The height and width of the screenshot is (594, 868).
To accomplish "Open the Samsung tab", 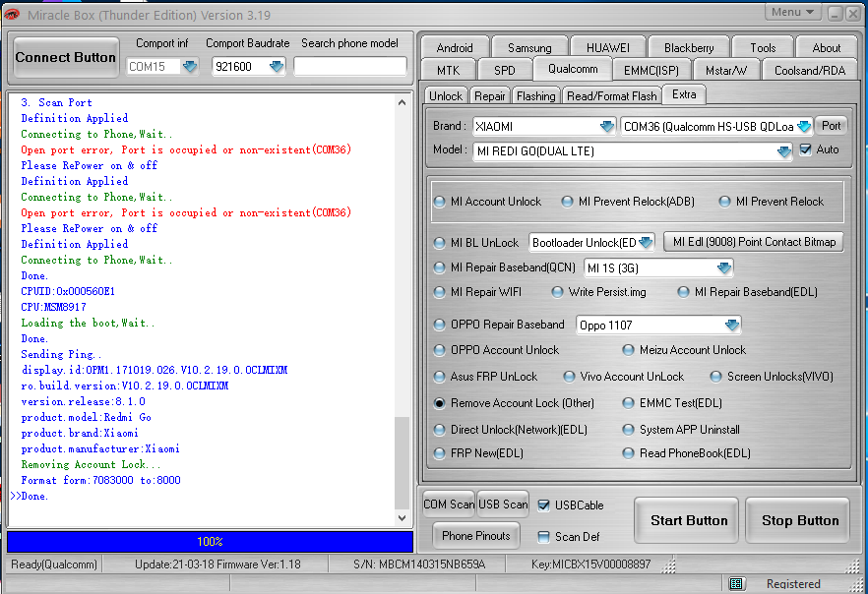I will 529,47.
